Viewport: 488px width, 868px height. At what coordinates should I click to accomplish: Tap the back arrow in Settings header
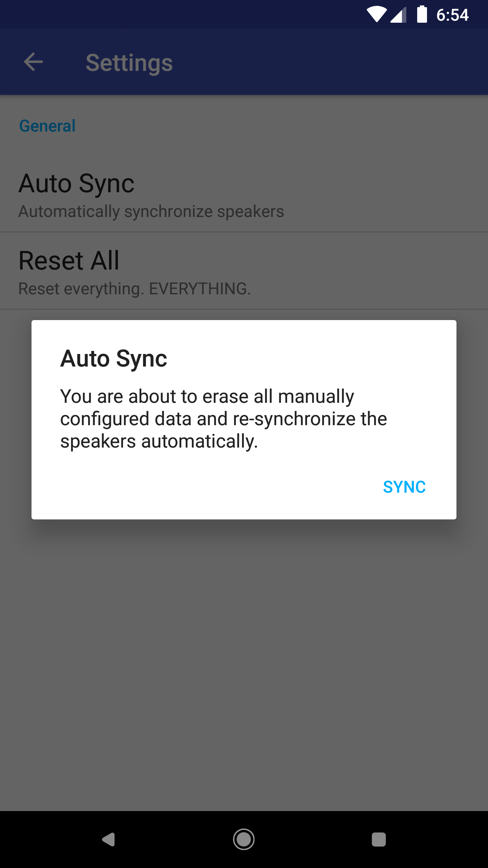tap(33, 62)
